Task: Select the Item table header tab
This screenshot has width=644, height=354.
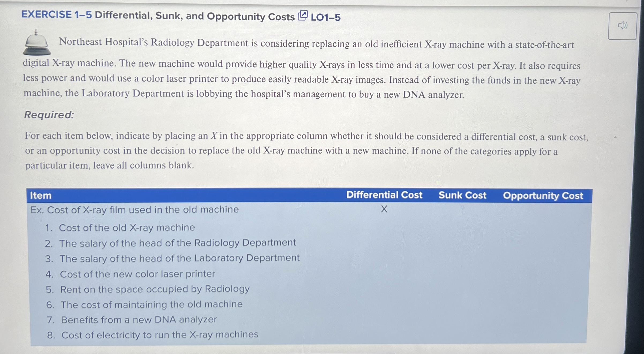Action: [40, 195]
